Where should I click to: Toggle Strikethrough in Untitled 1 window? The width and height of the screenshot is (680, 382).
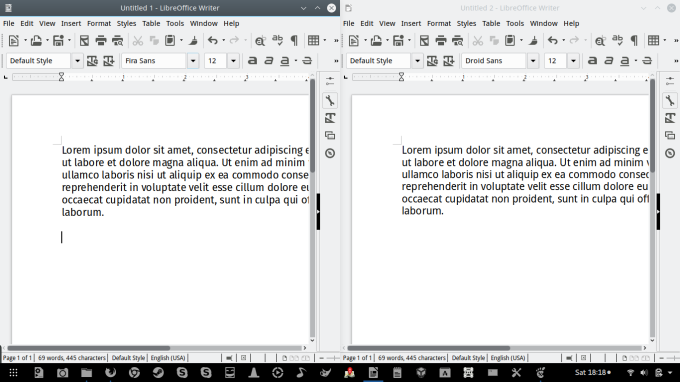pos(307,61)
